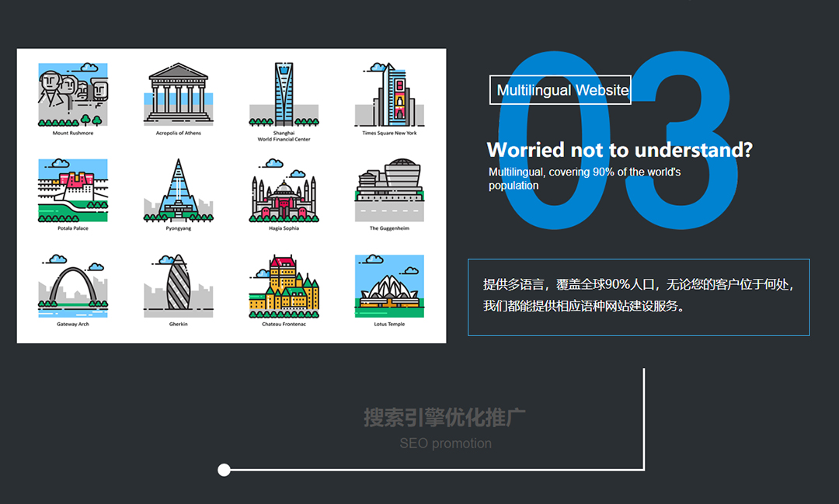
Task: Click the Gateway Arch icon
Action: [x=73, y=287]
